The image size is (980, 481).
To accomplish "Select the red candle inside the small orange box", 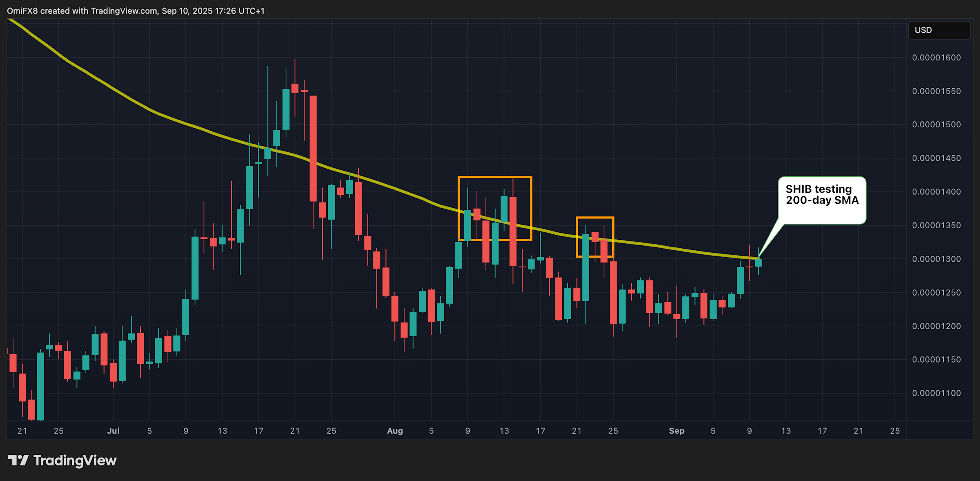I will (x=595, y=237).
